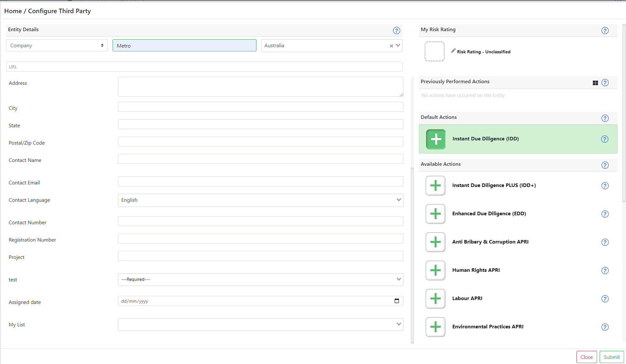
Task: Focus the entity name field containing Metro
Action: (x=184, y=45)
